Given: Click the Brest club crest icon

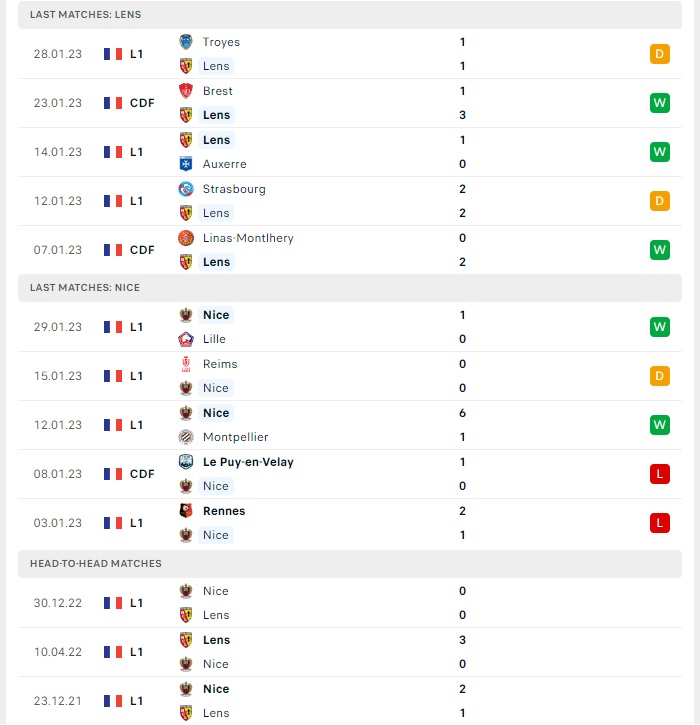Looking at the screenshot, I should pos(186,91).
